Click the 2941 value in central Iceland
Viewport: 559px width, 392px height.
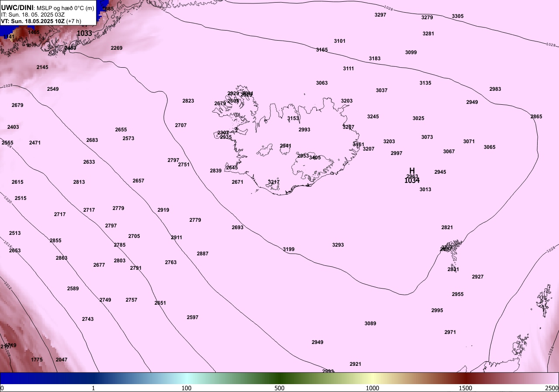pos(286,146)
